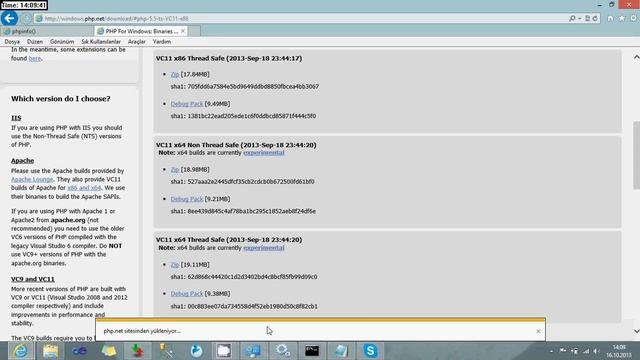Open the browser Home icon
Viewport: 640px width, 360px height.
[x=610, y=18]
